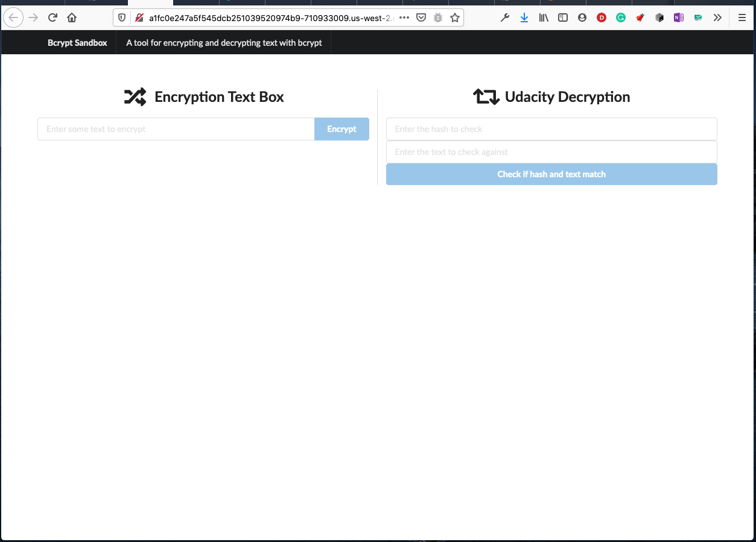756x542 pixels.
Task: Show insecure connection lock icon details
Action: point(139,17)
